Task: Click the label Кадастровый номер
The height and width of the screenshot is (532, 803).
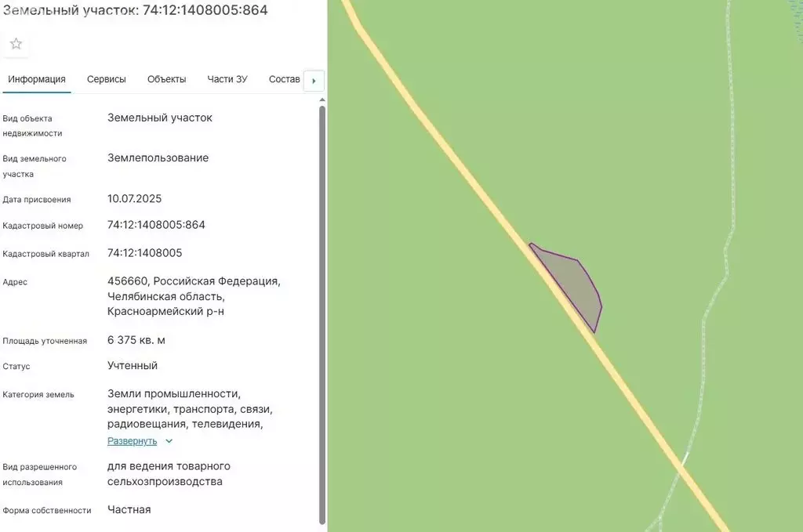Action: (x=42, y=226)
